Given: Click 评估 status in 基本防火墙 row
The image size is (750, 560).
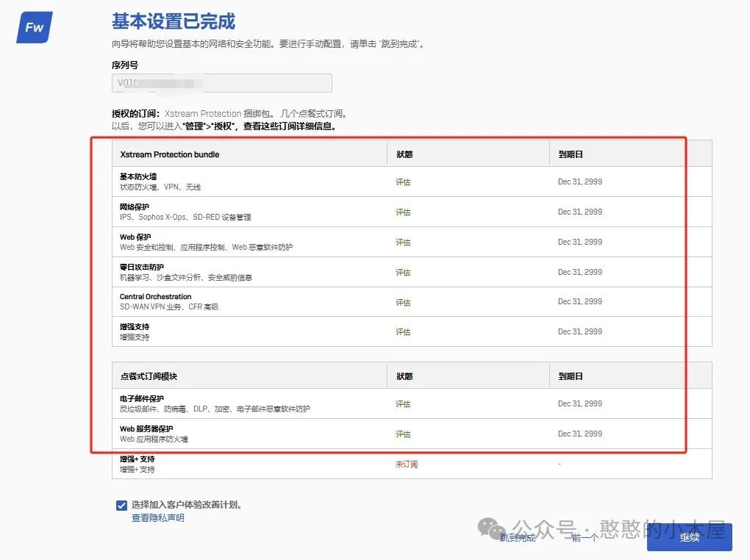Looking at the screenshot, I should coord(403,182).
